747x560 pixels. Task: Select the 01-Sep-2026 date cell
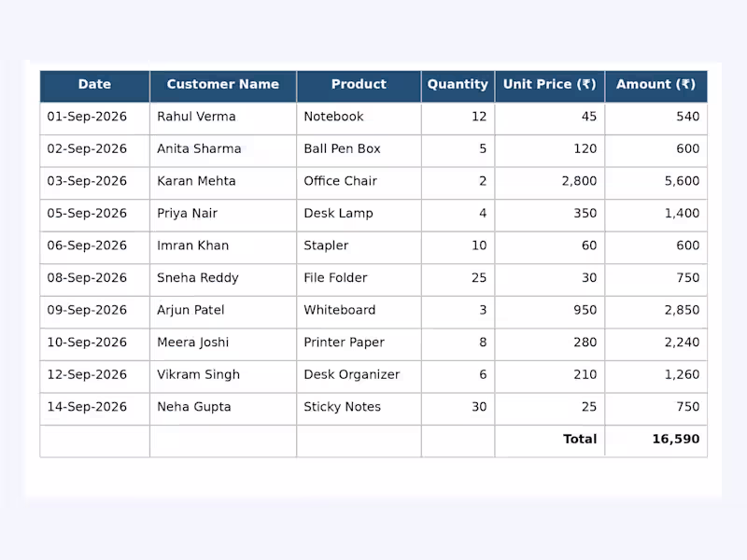[x=95, y=119]
